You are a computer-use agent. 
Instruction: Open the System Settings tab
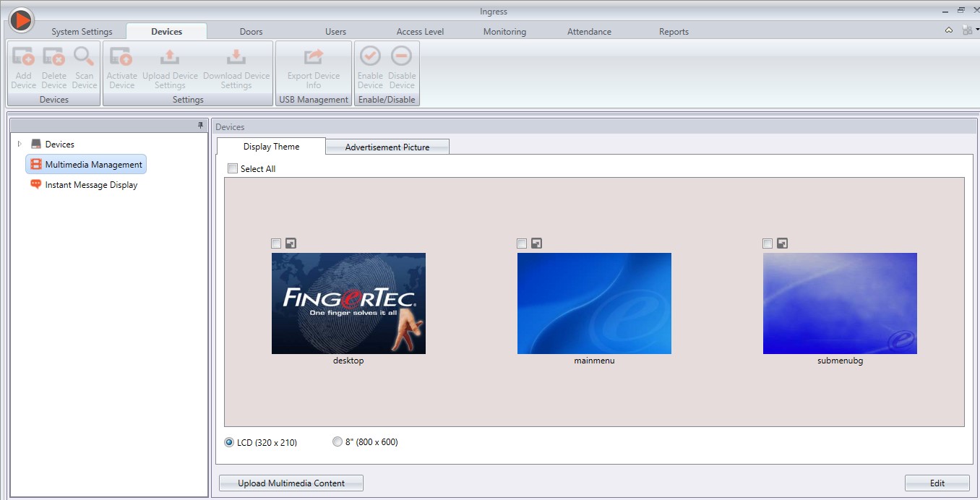82,32
